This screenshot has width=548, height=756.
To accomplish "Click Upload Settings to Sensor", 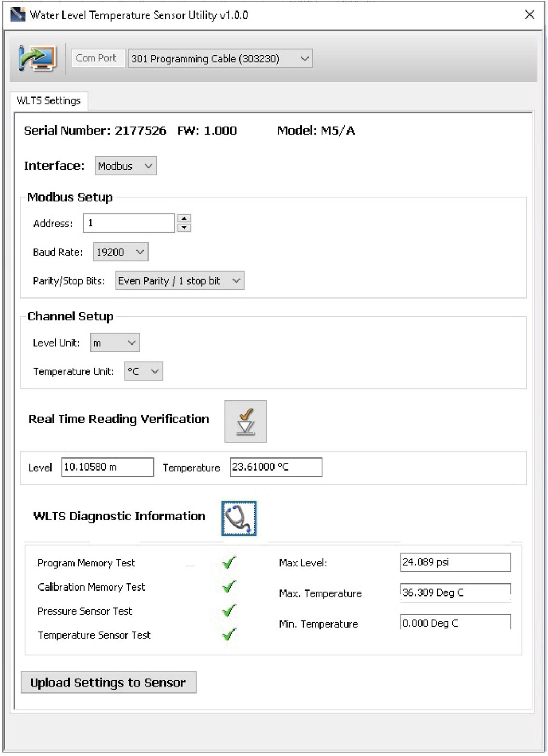I will click(108, 682).
